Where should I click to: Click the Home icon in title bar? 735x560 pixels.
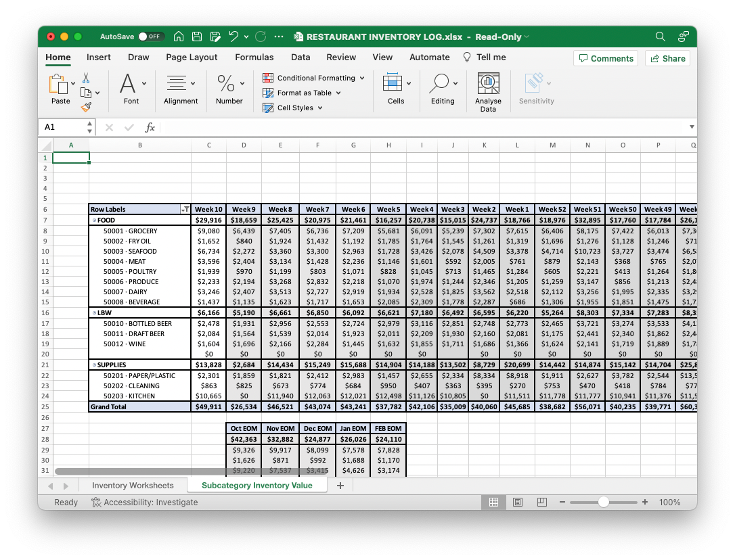coord(179,37)
